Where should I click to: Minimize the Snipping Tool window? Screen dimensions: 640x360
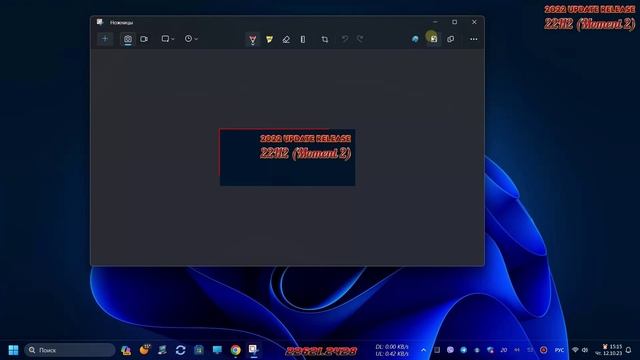(x=435, y=22)
